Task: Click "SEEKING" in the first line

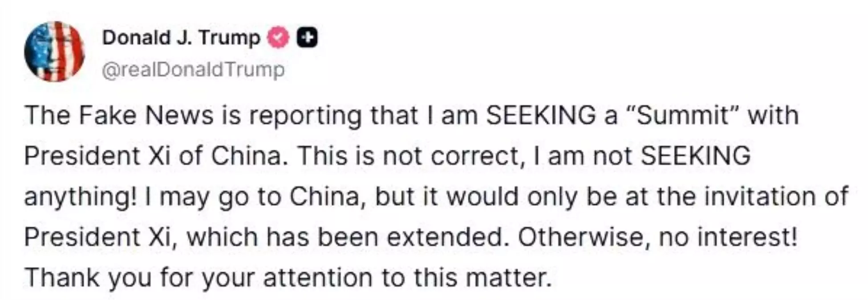Action: tap(541, 116)
